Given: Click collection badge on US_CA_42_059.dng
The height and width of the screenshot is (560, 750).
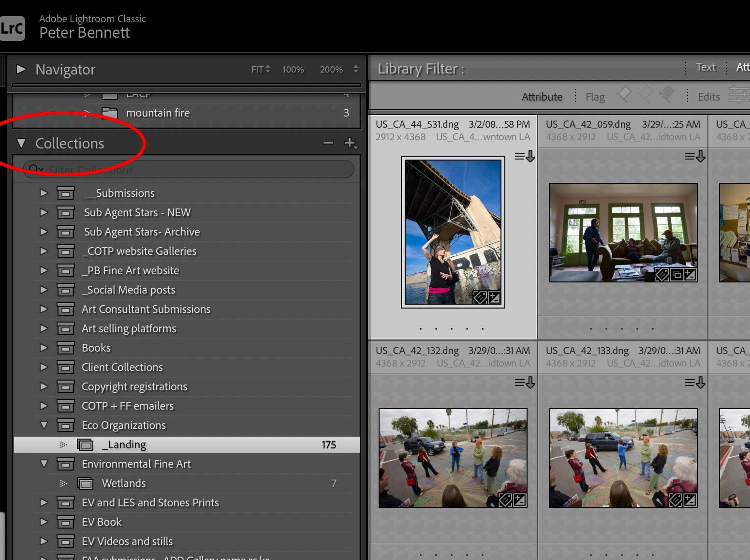Looking at the screenshot, I should click(x=676, y=275).
